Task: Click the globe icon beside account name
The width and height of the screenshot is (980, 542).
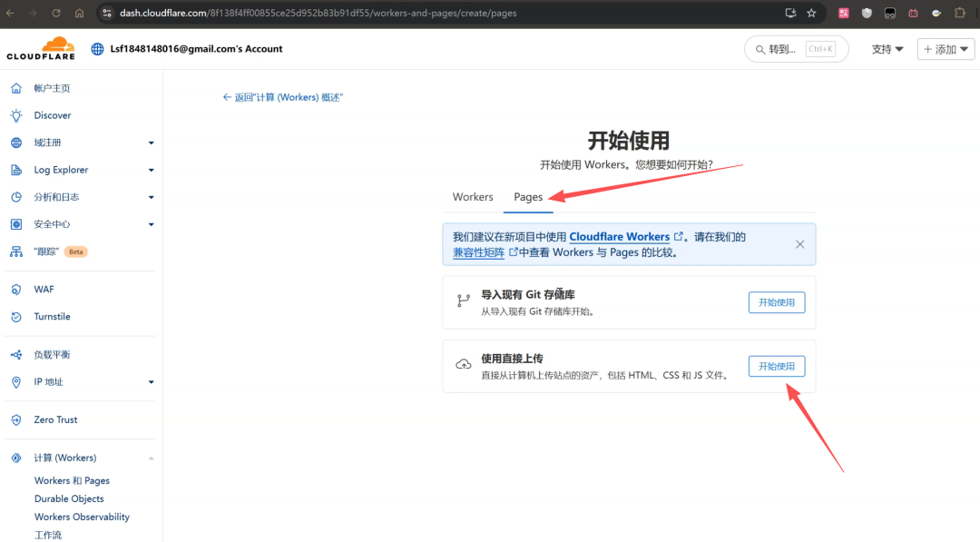Action: pos(97,49)
